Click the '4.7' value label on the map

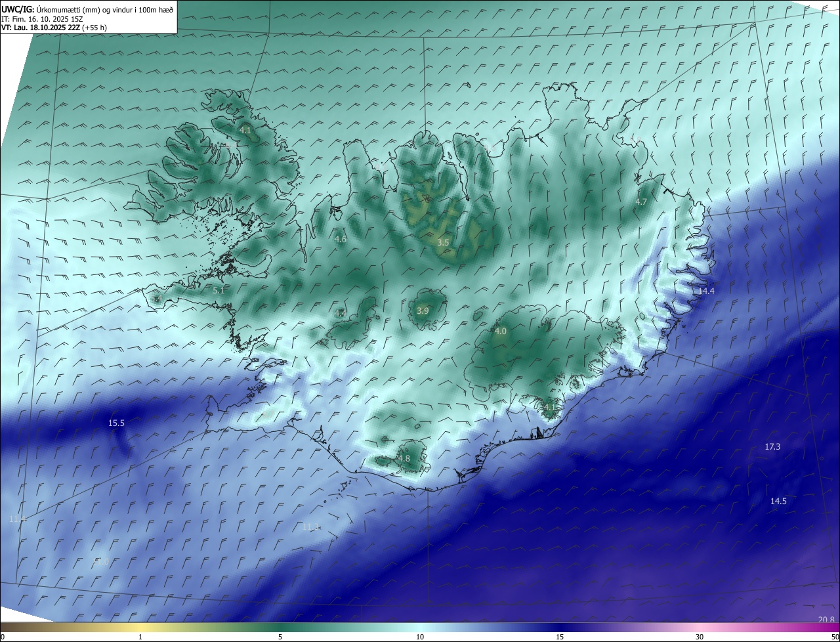(x=641, y=202)
